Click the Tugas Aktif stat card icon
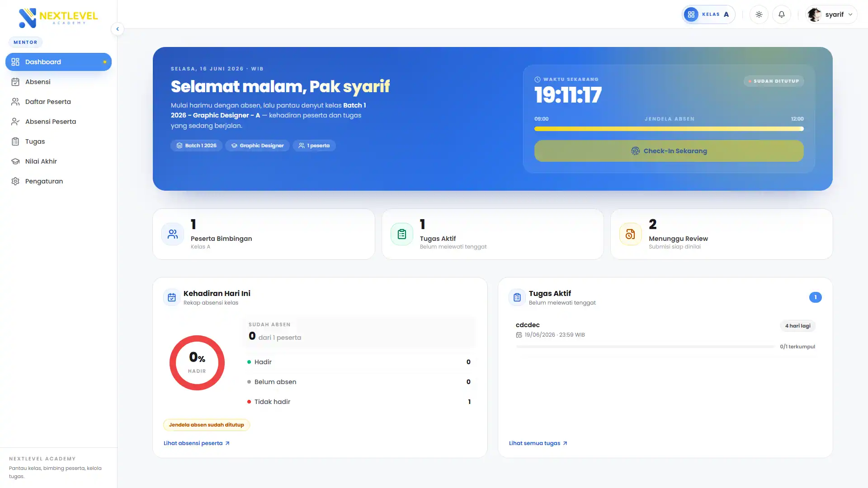Screen dimensions: 868x488 coord(402,234)
